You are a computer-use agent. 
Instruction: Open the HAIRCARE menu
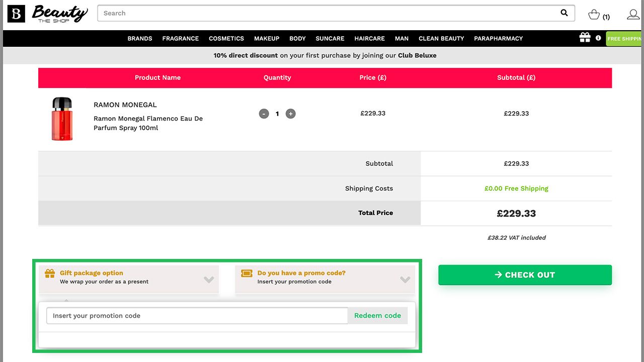click(x=369, y=38)
